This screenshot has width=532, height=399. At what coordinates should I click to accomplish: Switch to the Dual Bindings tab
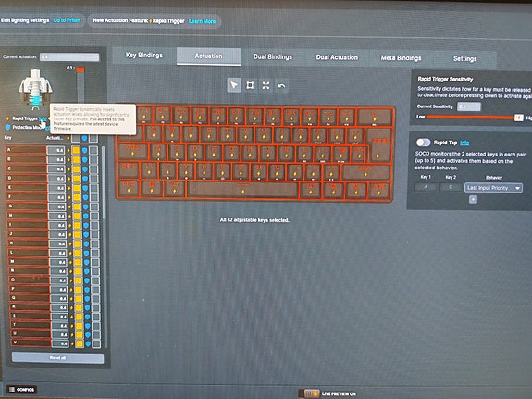[x=273, y=56]
